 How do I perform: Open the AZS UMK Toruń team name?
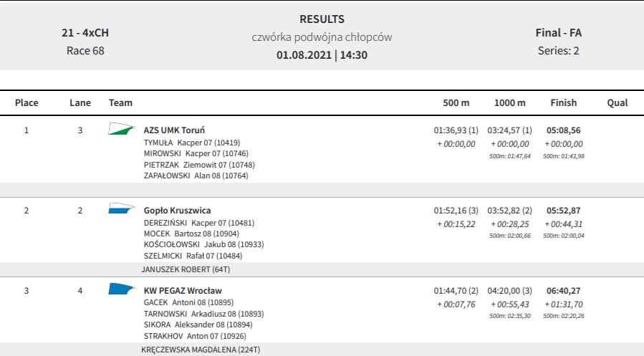(174, 130)
